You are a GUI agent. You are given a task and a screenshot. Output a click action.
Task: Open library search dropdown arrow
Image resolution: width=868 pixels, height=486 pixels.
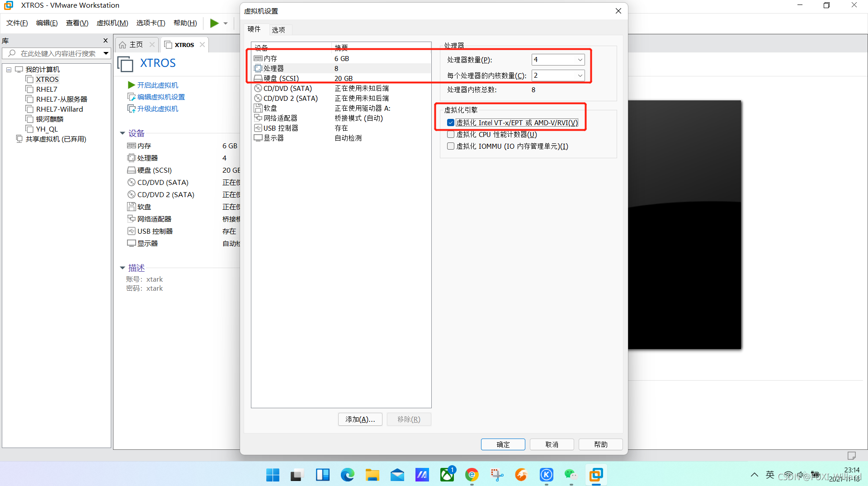[106, 53]
